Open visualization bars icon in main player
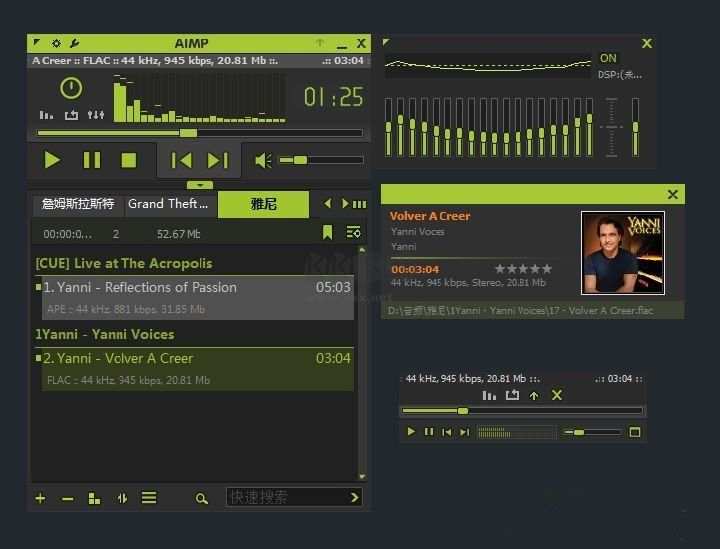Viewport: 720px width, 549px height. click(46, 115)
